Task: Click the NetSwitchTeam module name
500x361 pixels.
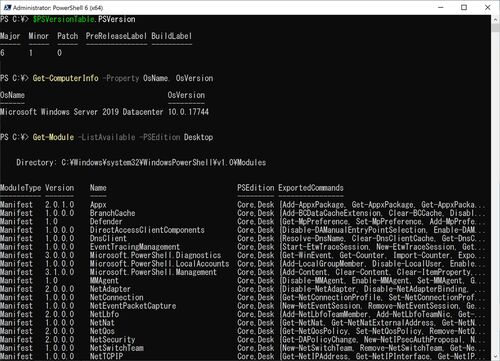Action: click(x=116, y=348)
